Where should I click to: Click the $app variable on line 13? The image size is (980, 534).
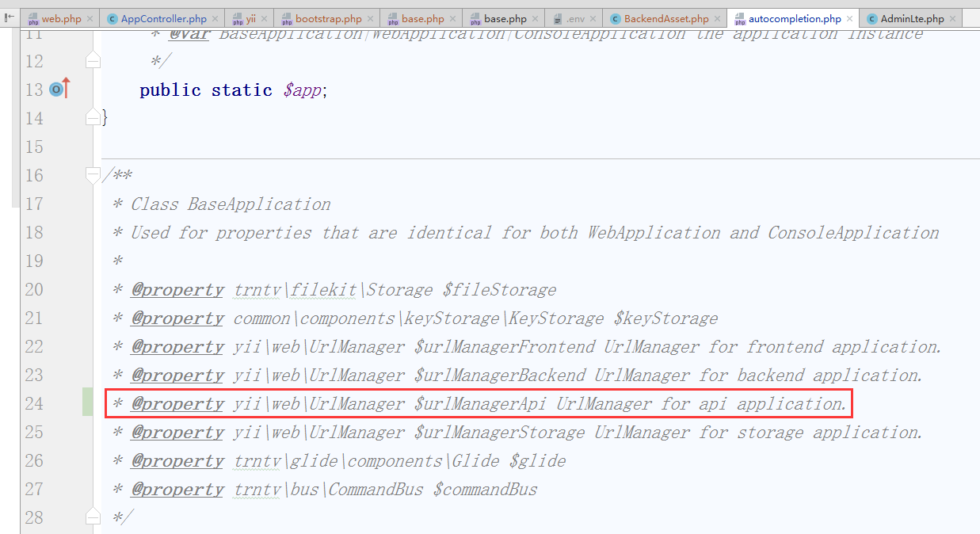(x=303, y=90)
